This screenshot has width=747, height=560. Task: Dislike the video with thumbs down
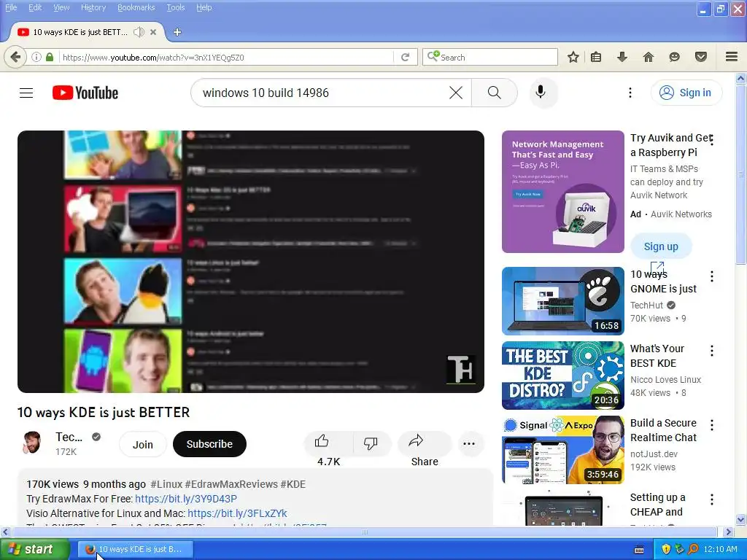click(x=371, y=443)
